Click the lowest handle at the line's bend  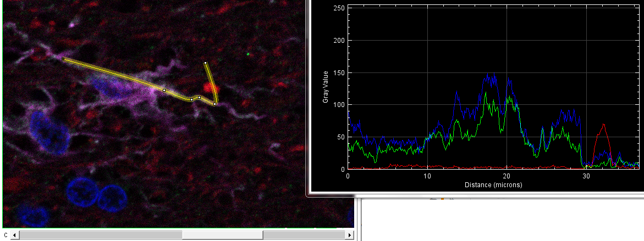214,104
